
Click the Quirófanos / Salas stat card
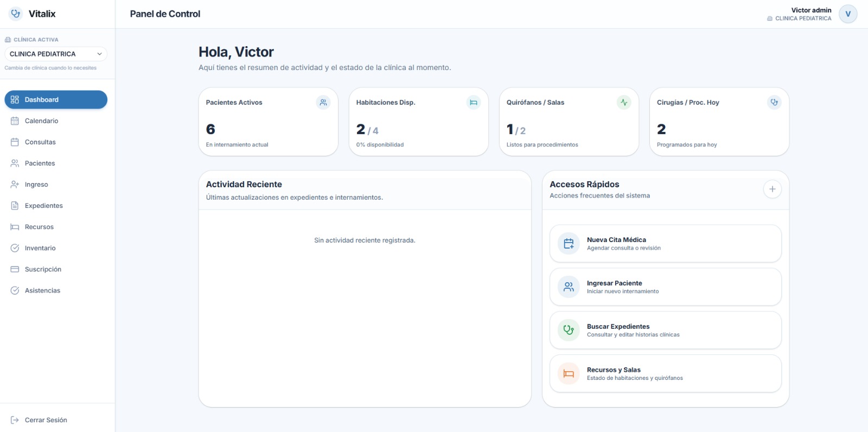(569, 122)
